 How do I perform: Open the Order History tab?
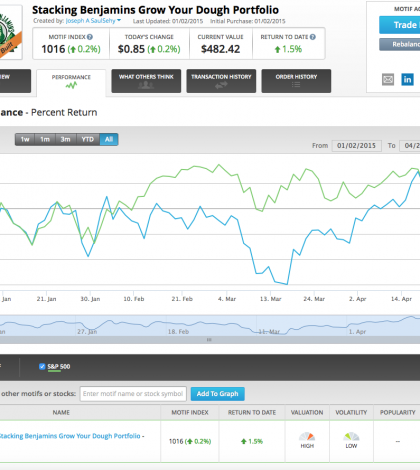pyautogui.click(x=296, y=81)
